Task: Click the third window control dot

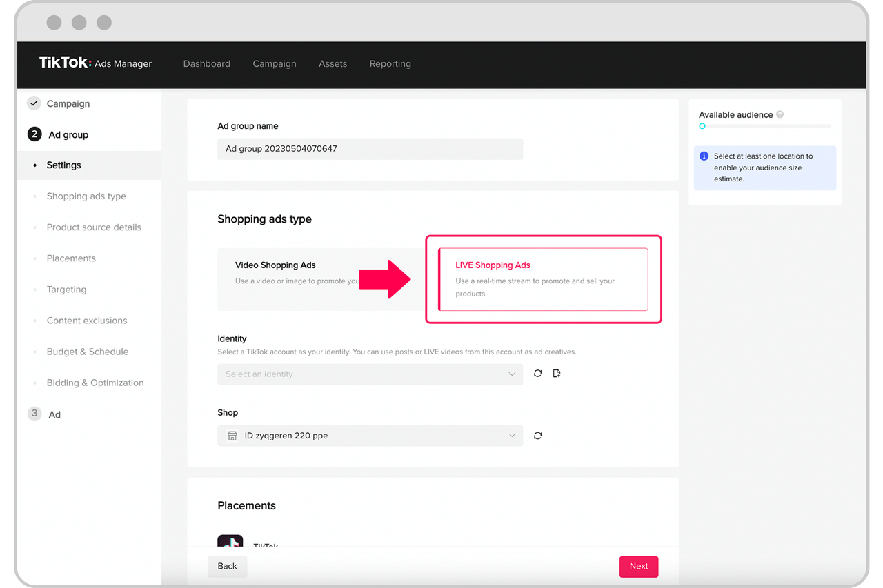Action: [104, 23]
